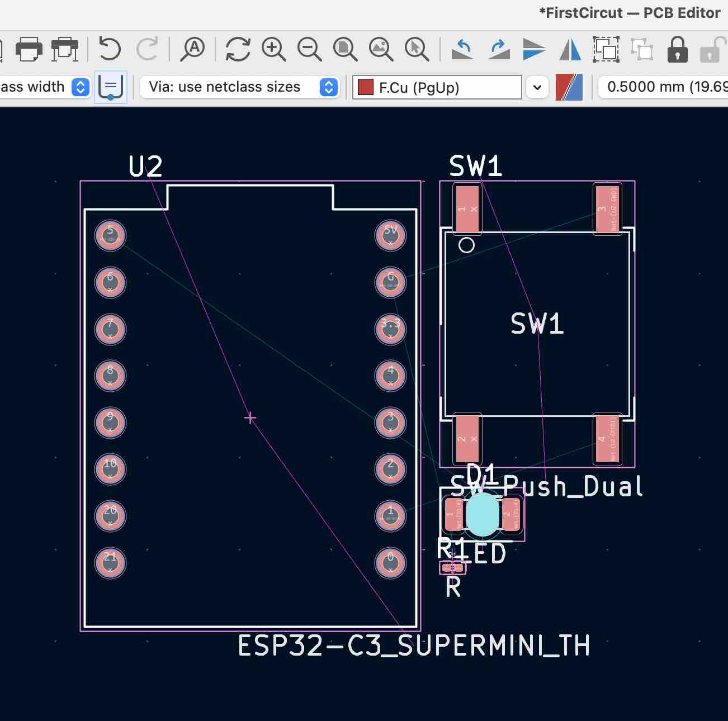Open the Plot tool icon
This screenshot has width=728, height=721.
click(65, 49)
